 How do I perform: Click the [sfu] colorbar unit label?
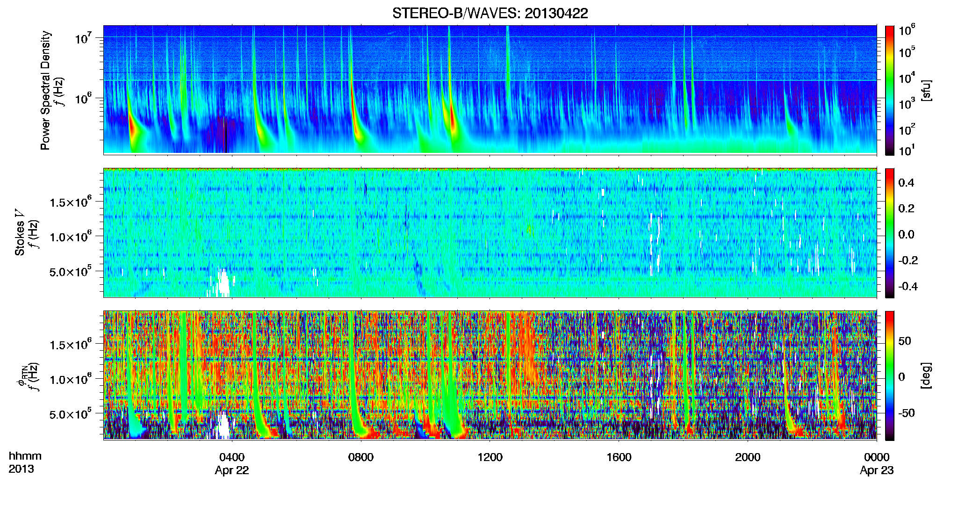(926, 90)
